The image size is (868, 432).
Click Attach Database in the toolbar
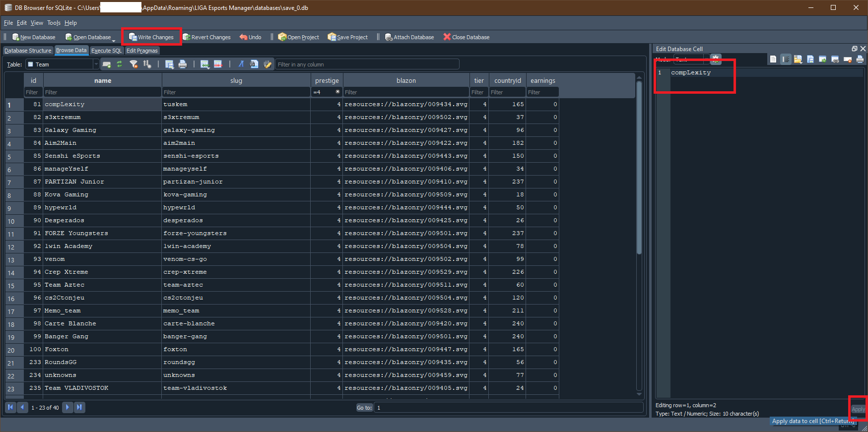pos(409,37)
